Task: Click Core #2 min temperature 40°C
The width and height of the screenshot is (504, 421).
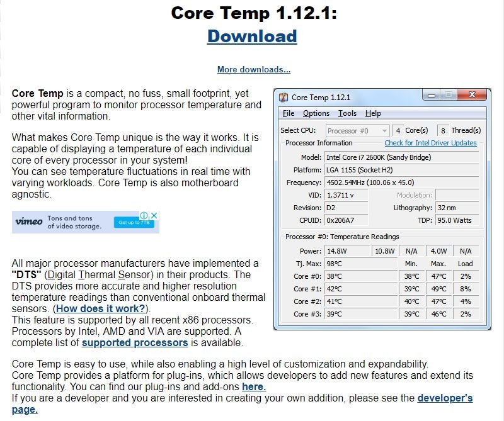Action: (411, 301)
